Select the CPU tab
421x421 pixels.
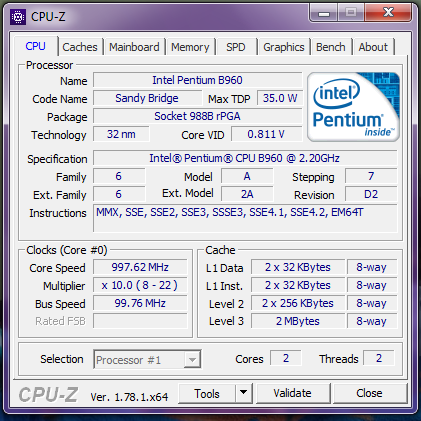click(x=35, y=46)
